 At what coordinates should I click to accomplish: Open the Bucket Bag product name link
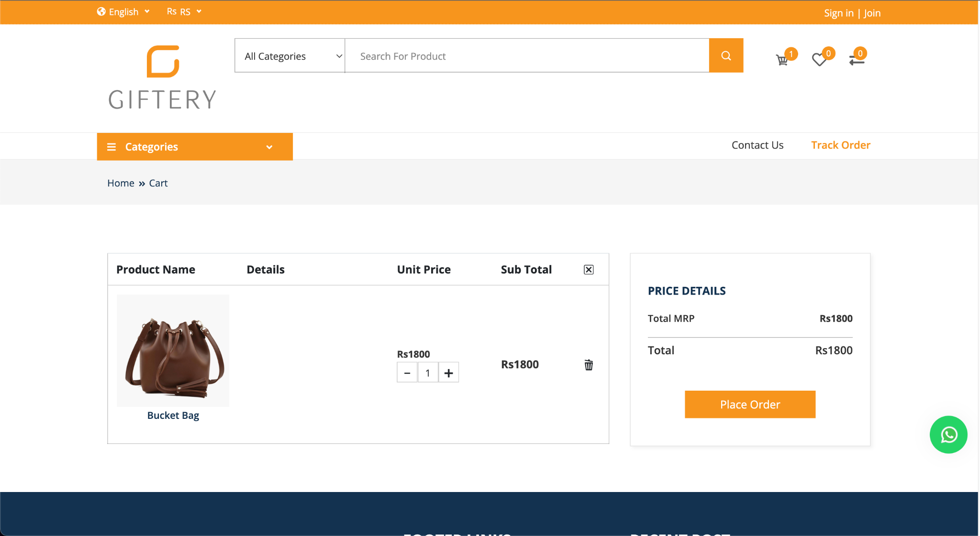[173, 416]
